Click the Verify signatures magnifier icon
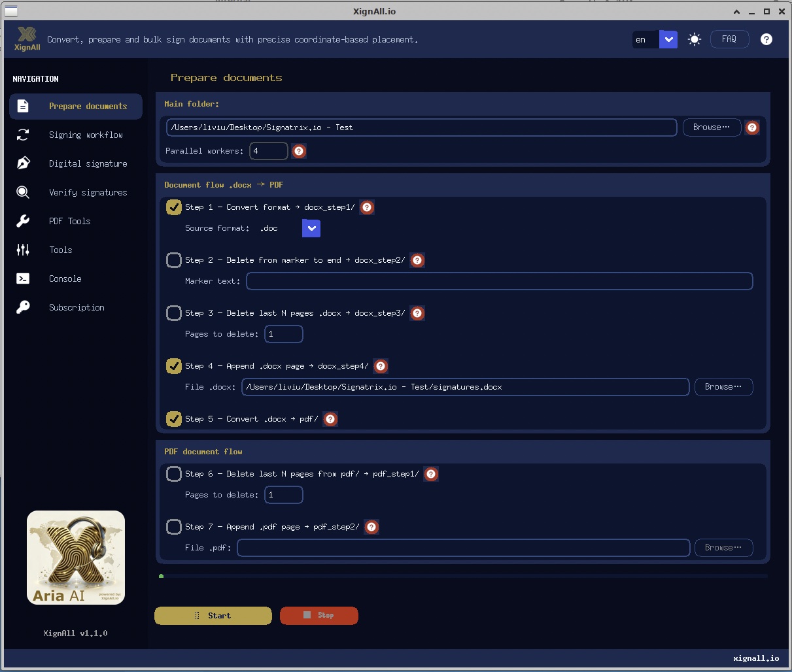 [23, 192]
